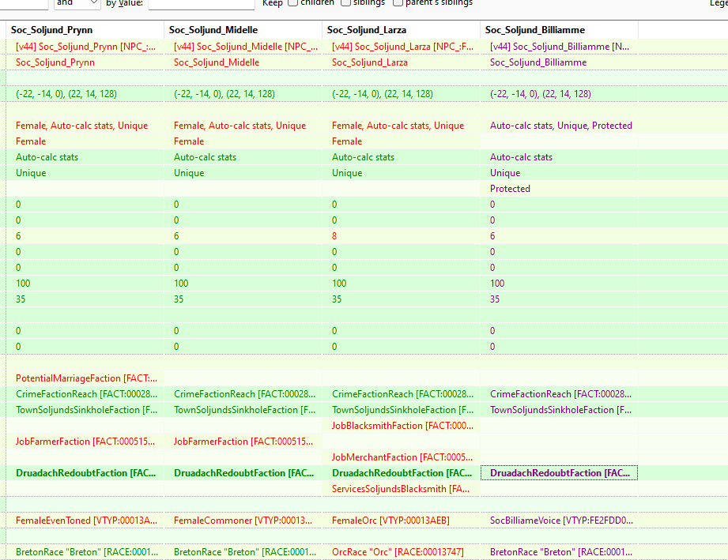Click the Soc_Soljund_Prynn column header
This screenshot has height=560, width=728.
tap(85, 30)
